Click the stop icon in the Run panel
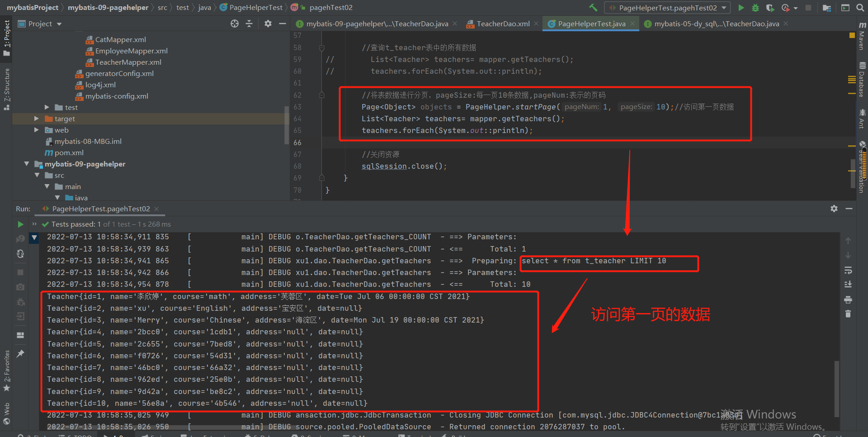 pyautogui.click(x=20, y=272)
